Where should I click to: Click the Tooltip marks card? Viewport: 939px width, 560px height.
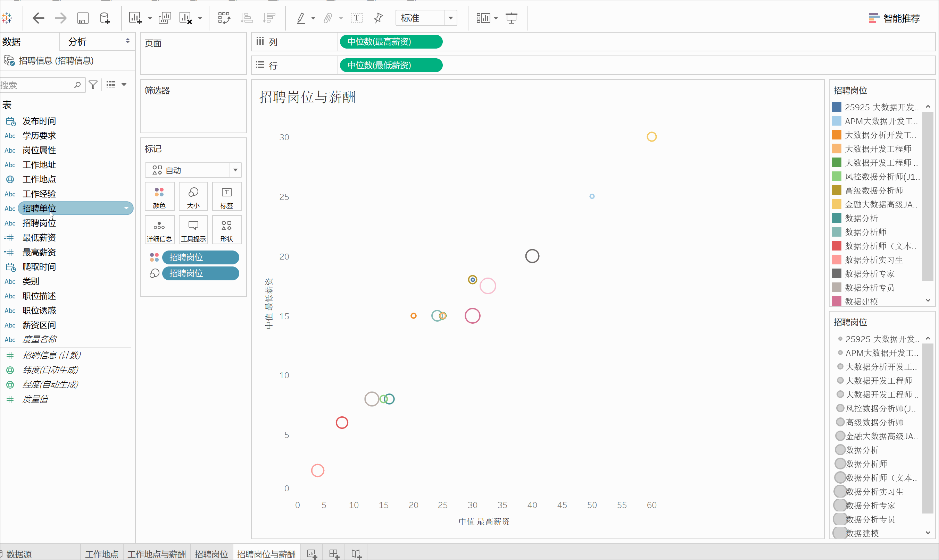point(193,229)
